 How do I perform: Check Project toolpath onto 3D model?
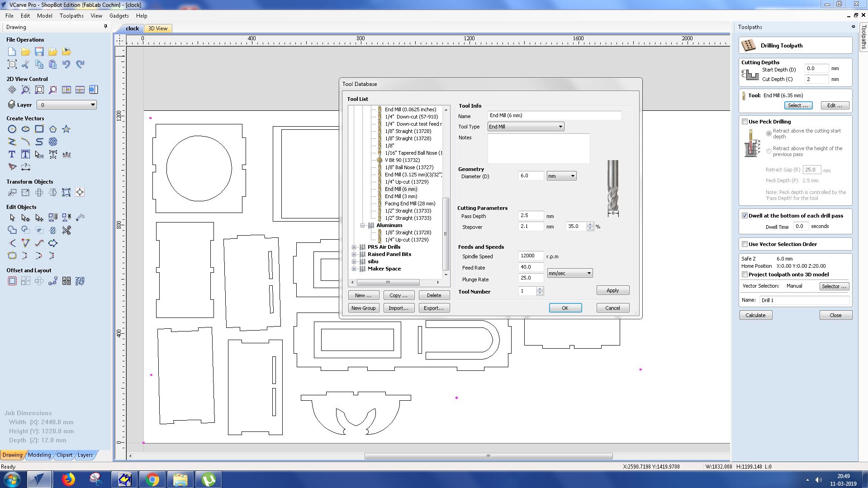point(745,275)
